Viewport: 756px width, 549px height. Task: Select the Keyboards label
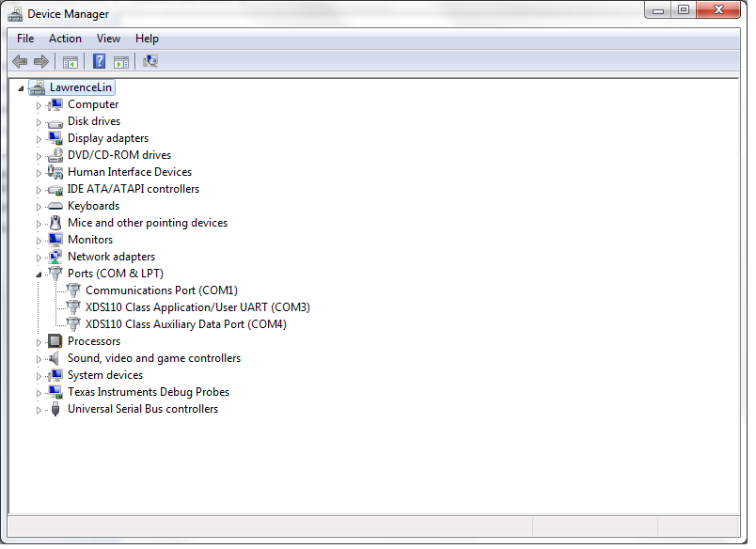pos(93,206)
